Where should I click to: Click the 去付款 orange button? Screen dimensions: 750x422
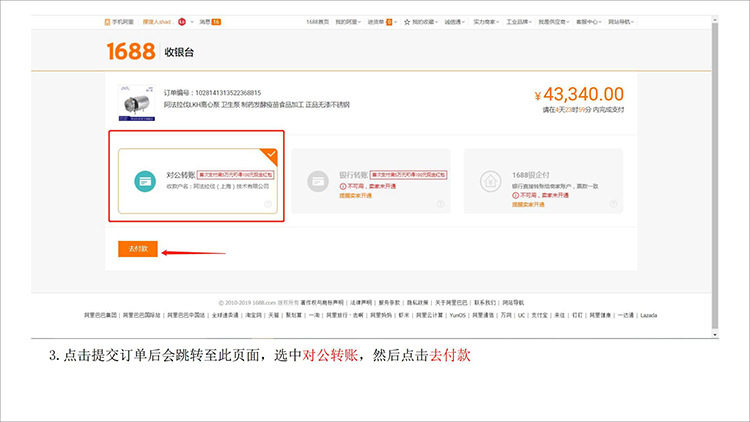tap(138, 249)
